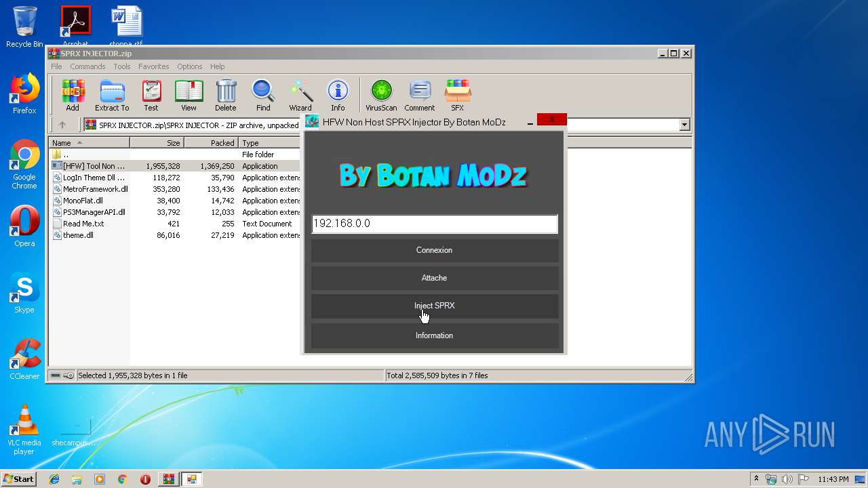868x488 pixels.
Task: Click the Action Center flag tray icon
Action: (803, 479)
